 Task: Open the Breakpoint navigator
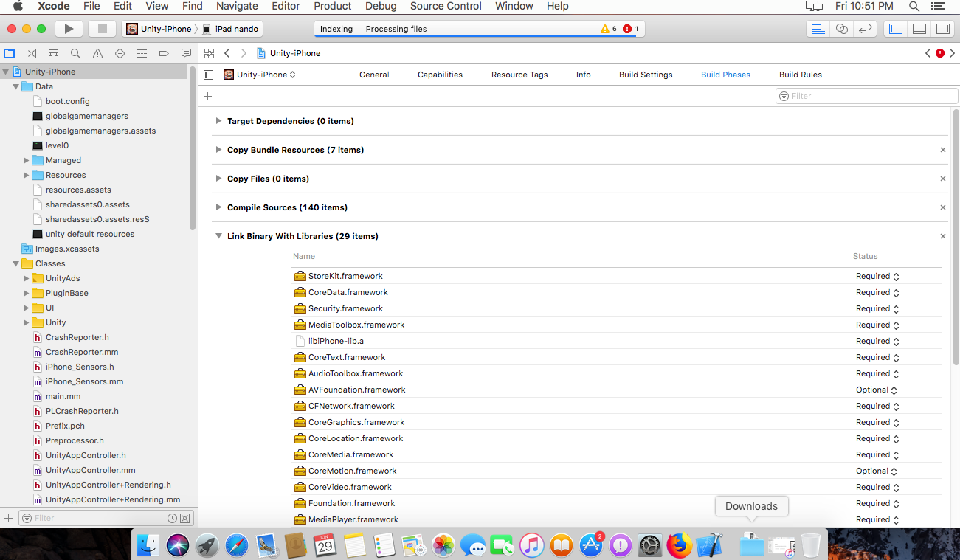pos(163,52)
